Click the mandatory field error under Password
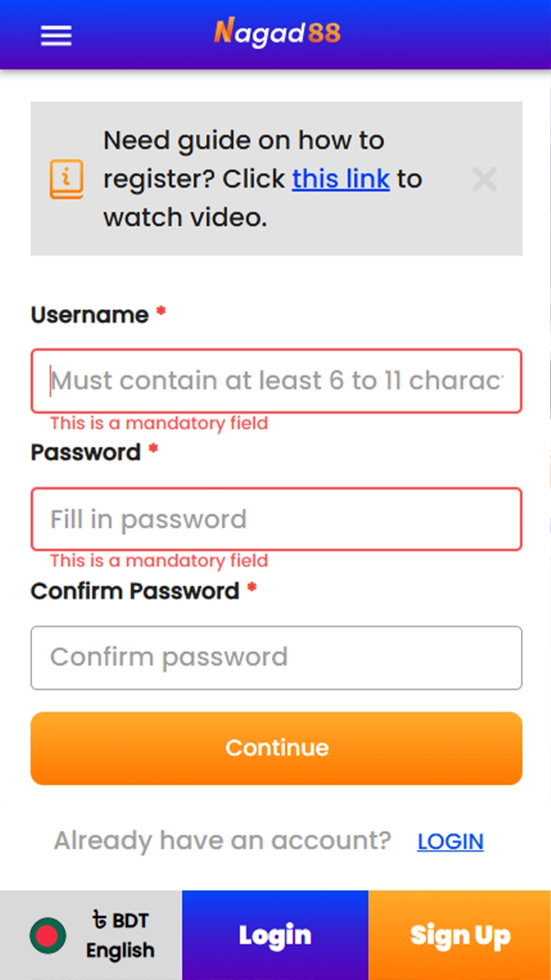Screen dimensions: 551x980 [x=159, y=561]
